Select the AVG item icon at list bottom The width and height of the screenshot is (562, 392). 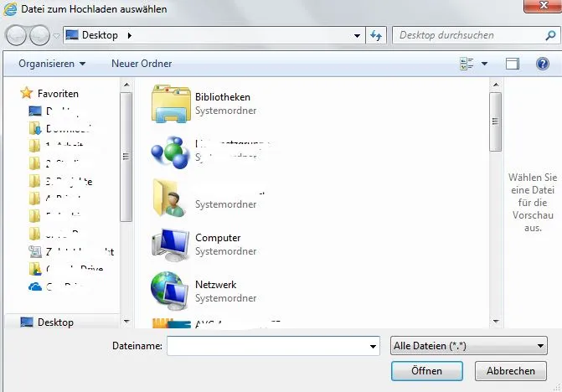tap(172, 323)
